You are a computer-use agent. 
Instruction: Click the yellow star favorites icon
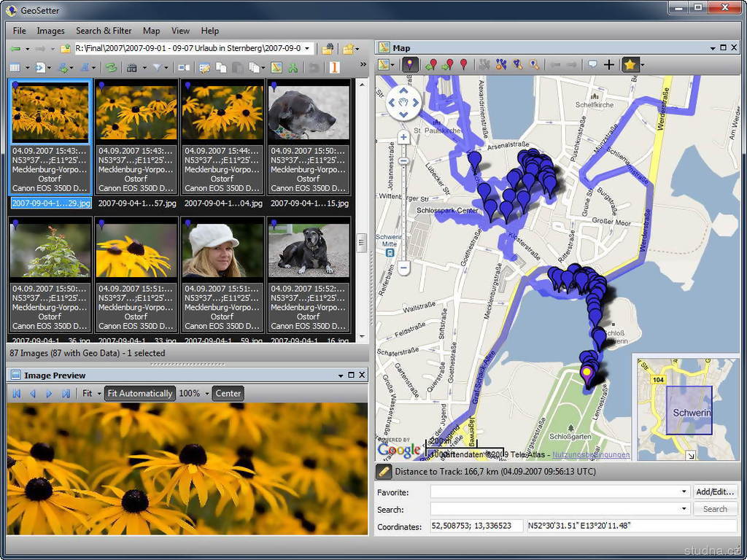pos(630,65)
